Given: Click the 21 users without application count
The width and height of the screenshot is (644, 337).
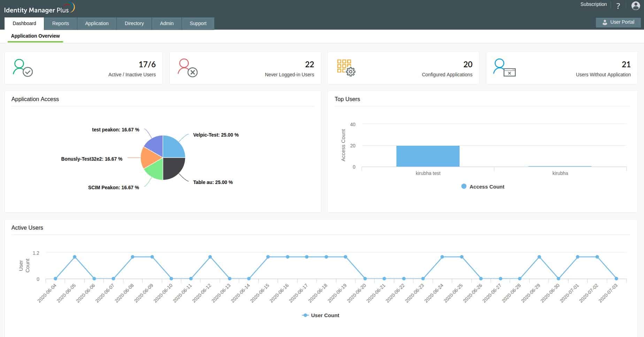Looking at the screenshot, I should point(626,64).
